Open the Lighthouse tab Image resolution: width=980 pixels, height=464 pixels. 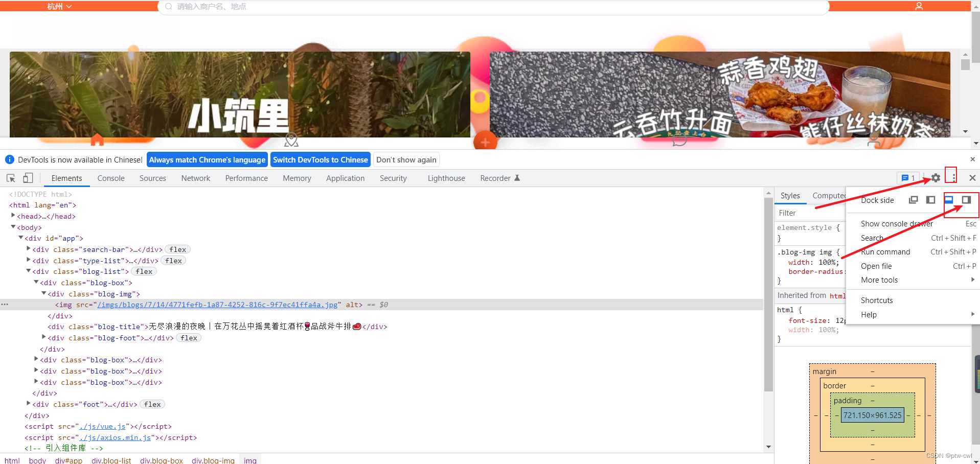click(x=446, y=178)
